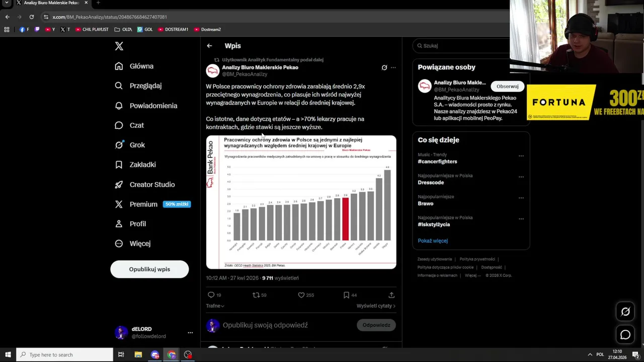Open @BM_PekaoAnalizy handle link on post
Screen dimensions: 644x362
245,74
